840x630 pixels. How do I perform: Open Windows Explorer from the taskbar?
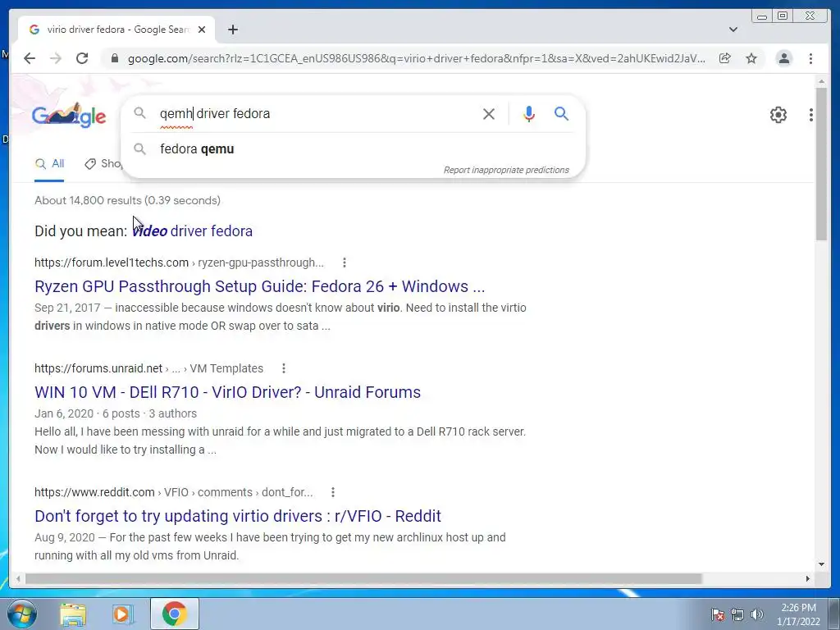coord(73,614)
